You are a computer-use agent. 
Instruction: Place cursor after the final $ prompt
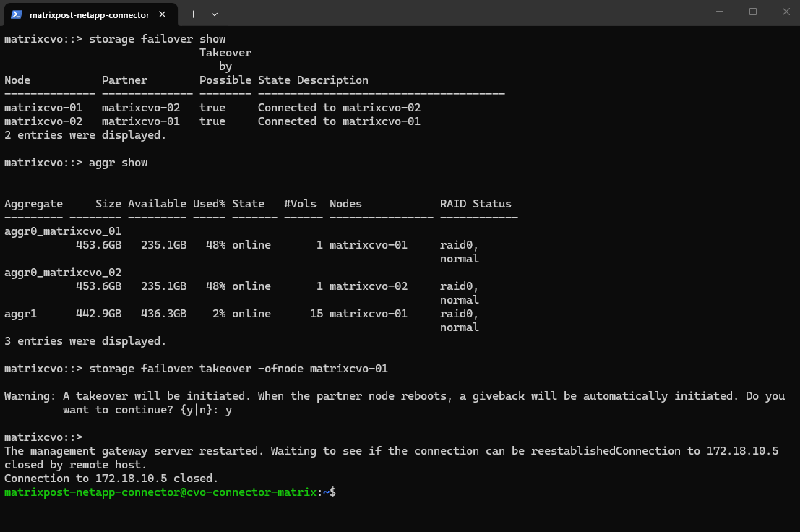point(340,492)
